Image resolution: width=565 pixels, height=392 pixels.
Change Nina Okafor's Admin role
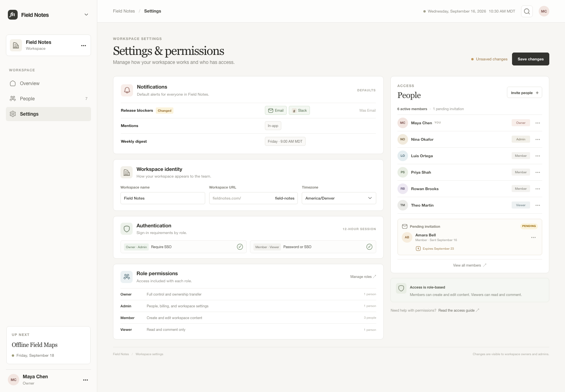coord(521,140)
